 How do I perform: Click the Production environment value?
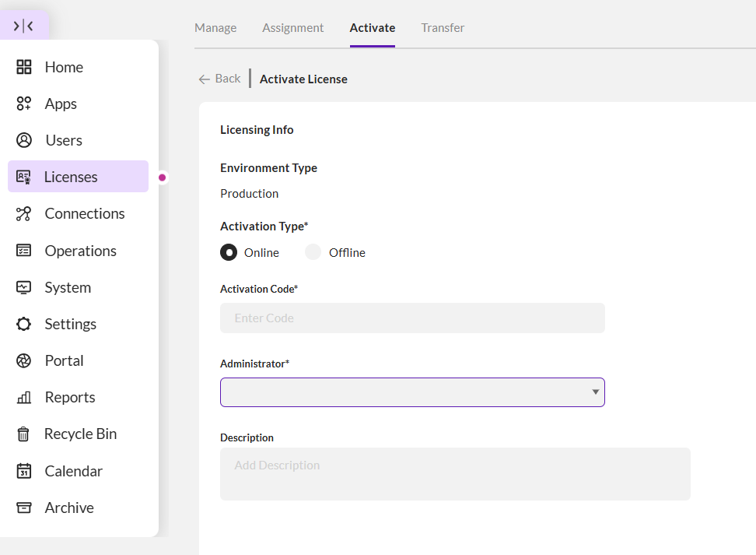249,194
